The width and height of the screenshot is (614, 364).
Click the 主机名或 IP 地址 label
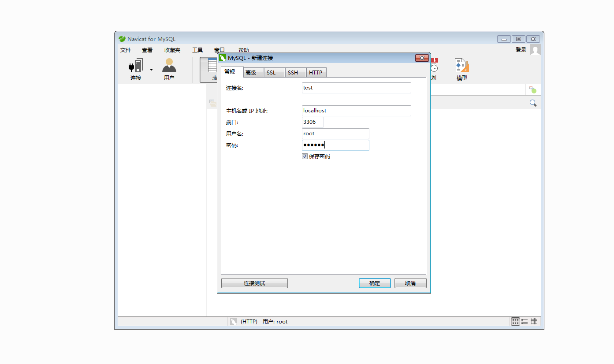pos(247,111)
